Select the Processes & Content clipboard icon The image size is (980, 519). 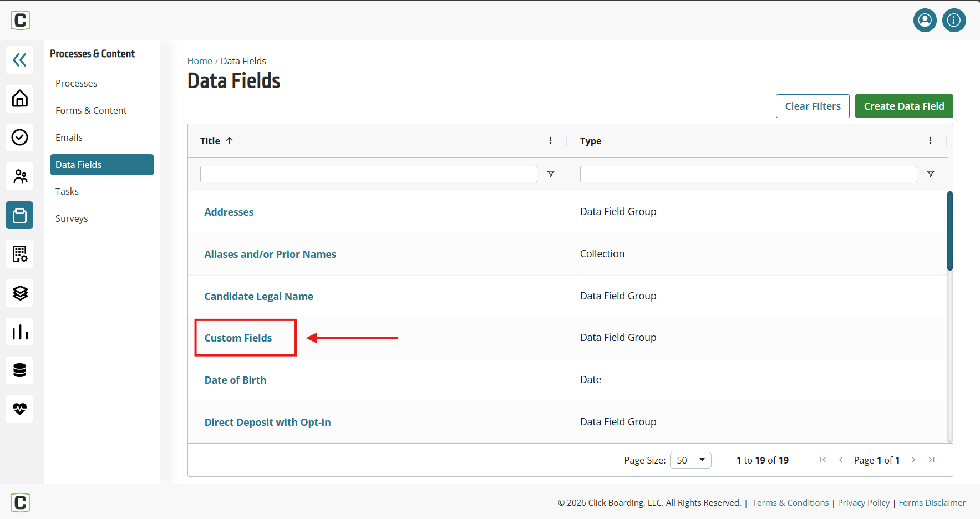[19, 215]
